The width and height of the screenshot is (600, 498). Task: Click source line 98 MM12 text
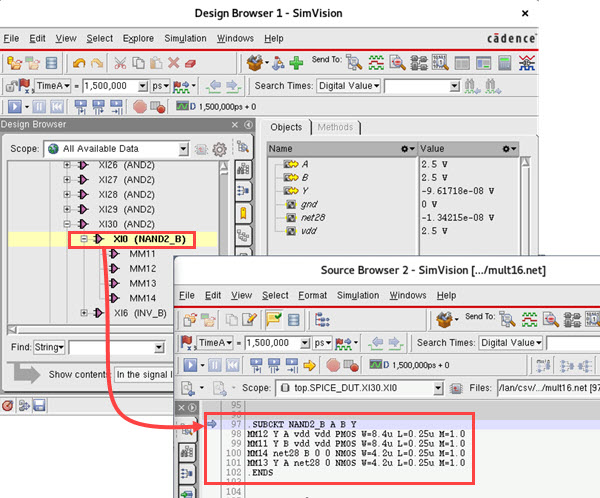[356, 434]
